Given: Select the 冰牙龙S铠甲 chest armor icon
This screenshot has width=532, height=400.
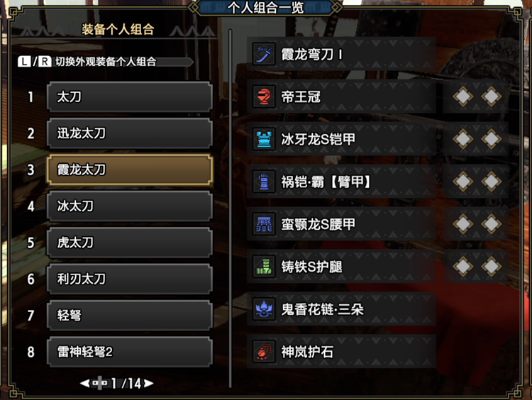Looking at the screenshot, I should tap(264, 139).
